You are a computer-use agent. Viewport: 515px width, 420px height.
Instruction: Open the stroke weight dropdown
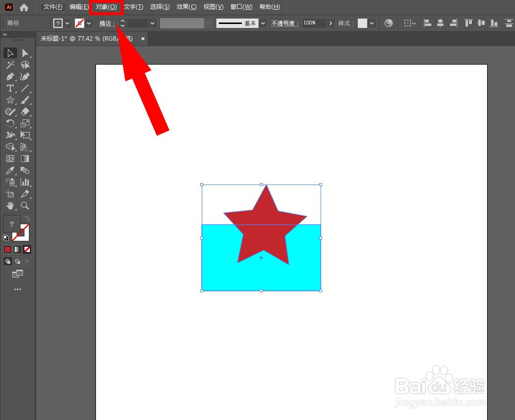point(152,23)
